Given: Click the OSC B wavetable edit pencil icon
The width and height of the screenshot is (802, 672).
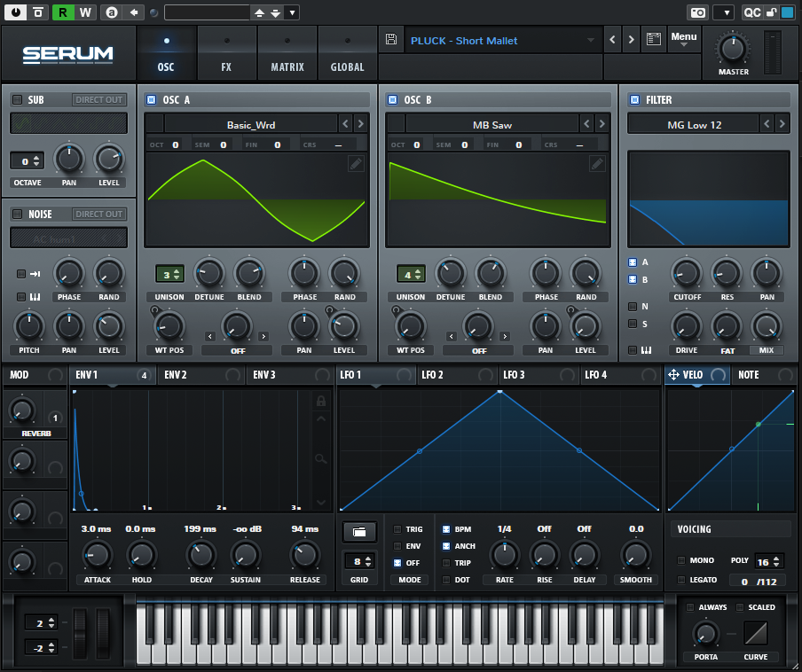Looking at the screenshot, I should click(597, 163).
